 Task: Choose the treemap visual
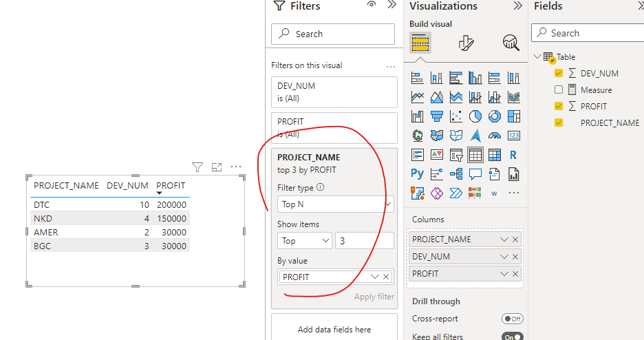514,116
